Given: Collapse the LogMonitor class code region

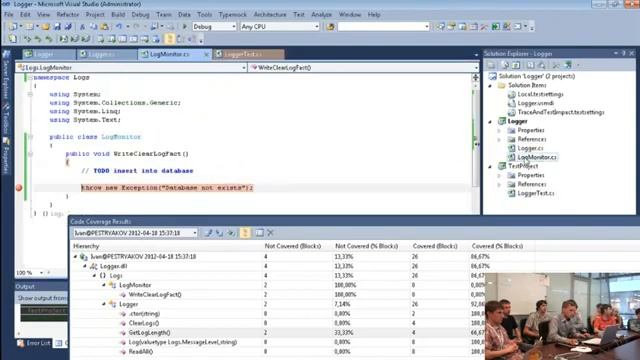Looking at the screenshot, I should coord(30,137).
